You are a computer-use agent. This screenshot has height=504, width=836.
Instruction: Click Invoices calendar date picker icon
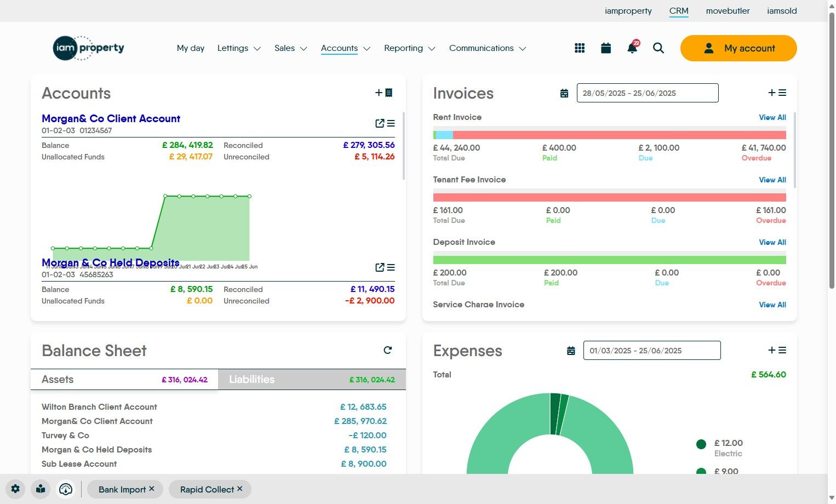564,93
